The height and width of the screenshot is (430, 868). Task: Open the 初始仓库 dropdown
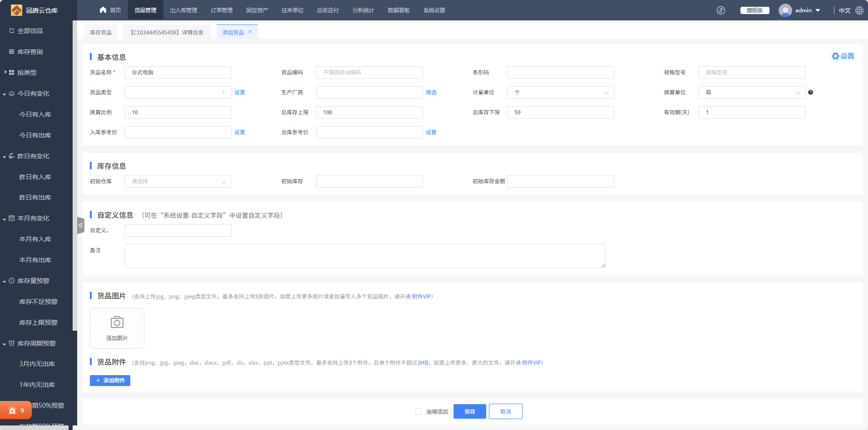click(x=178, y=181)
